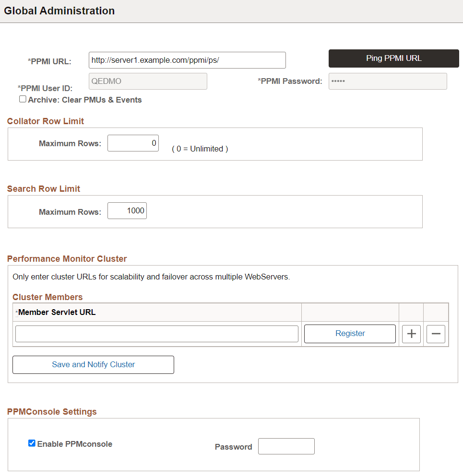Viewport: 463px width, 476px height.
Task: Click the PPMI URL input field
Action: coord(187,60)
